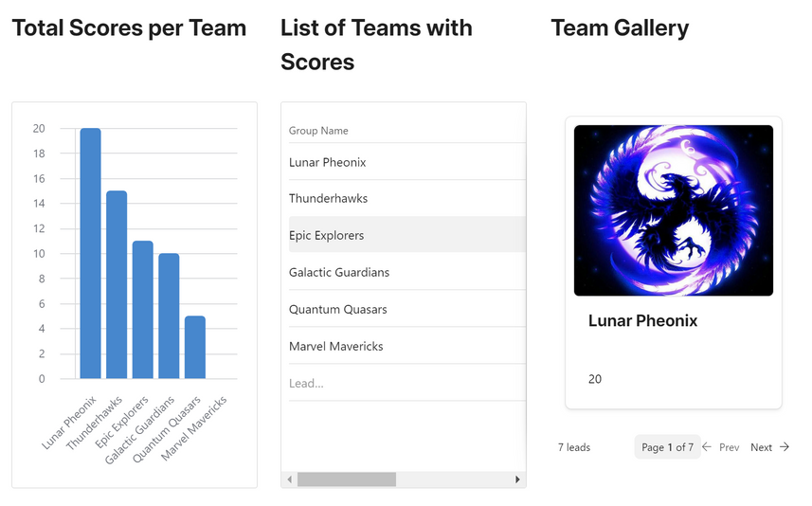Image resolution: width=812 pixels, height=506 pixels.
Task: Select the Thunderhawks row in list
Action: [x=407, y=198]
